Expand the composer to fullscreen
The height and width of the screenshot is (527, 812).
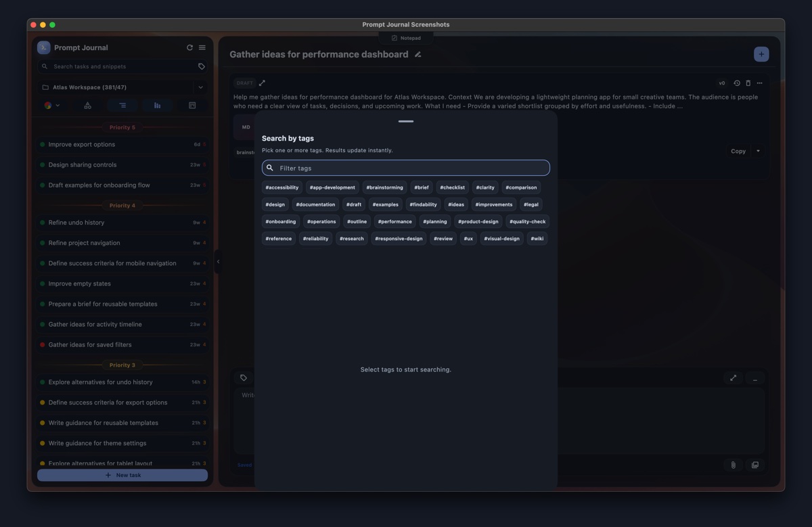[734, 378]
